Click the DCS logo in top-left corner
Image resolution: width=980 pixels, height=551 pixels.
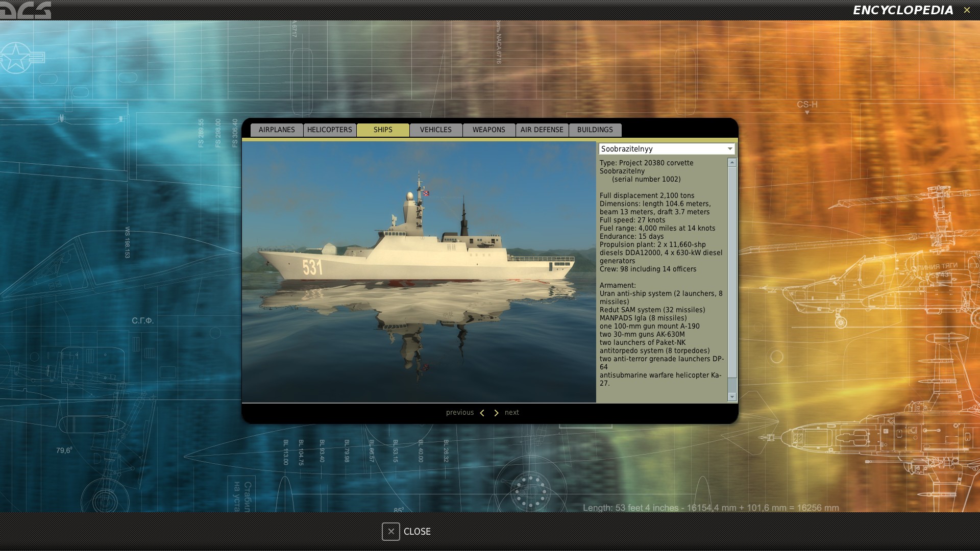click(x=26, y=10)
